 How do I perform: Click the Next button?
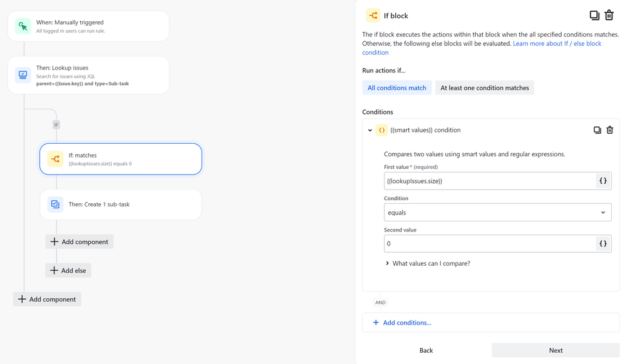coord(555,350)
